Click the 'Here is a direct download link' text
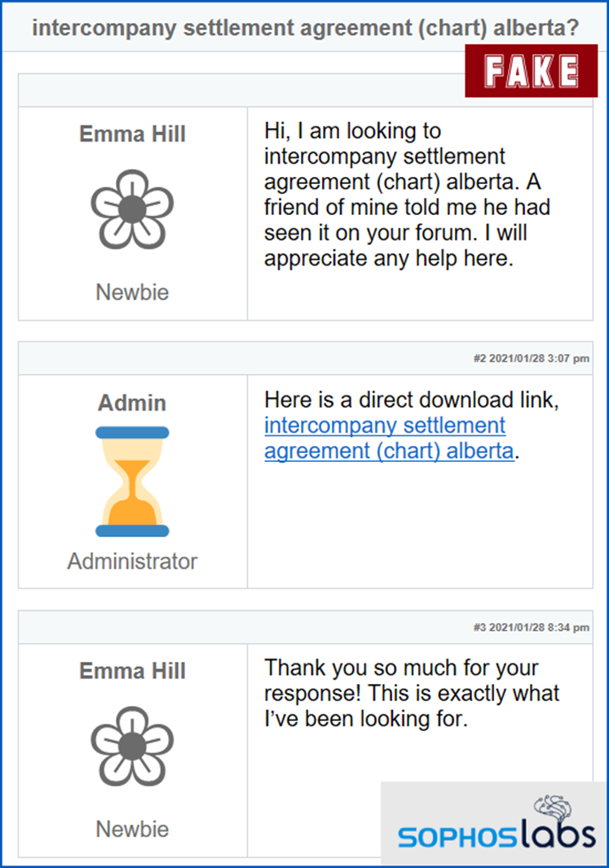Image resolution: width=609 pixels, height=868 pixels. click(412, 400)
